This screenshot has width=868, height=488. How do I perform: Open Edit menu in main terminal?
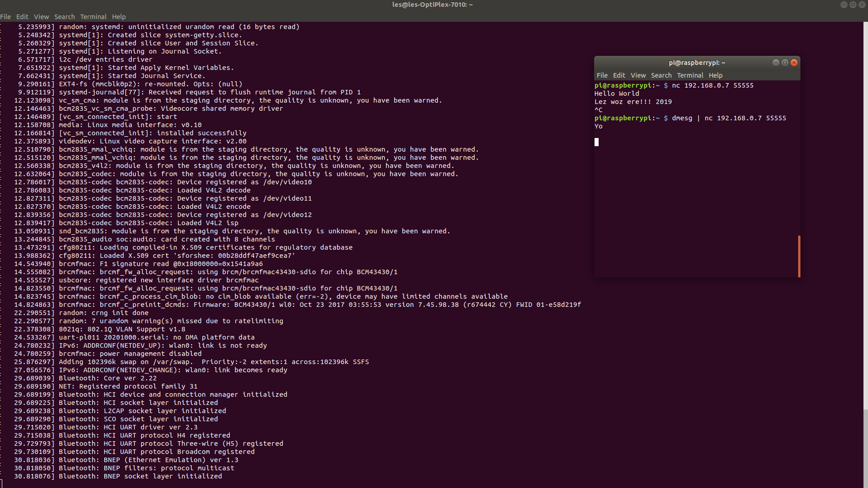pos(22,17)
